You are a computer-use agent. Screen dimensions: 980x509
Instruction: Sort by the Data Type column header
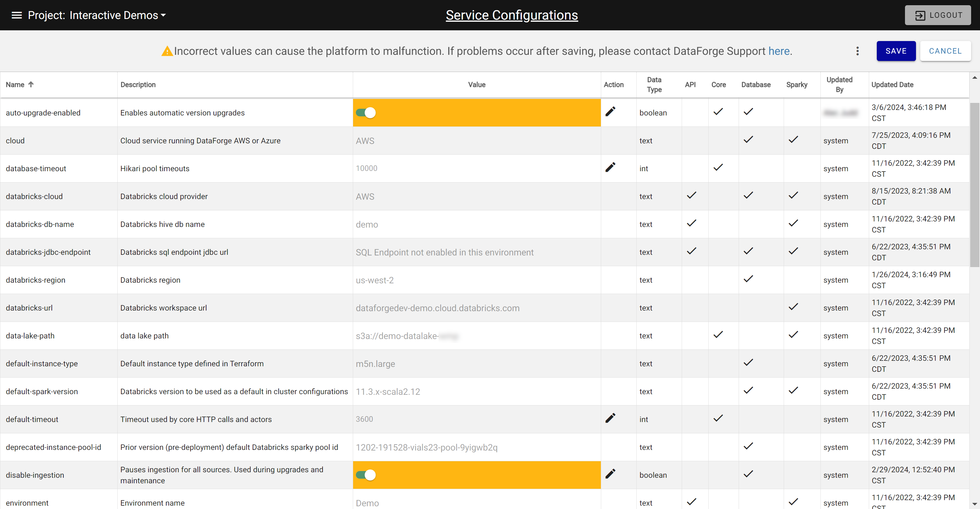pyautogui.click(x=654, y=85)
